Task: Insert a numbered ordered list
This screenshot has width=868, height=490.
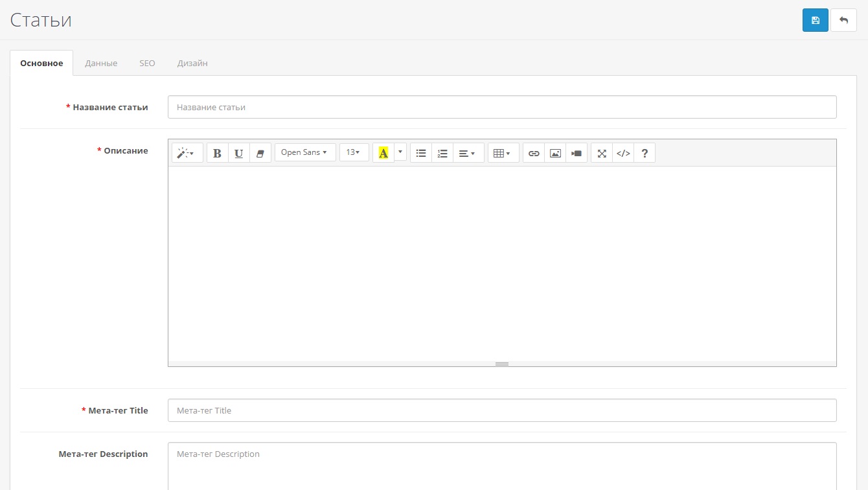Action: [x=442, y=153]
